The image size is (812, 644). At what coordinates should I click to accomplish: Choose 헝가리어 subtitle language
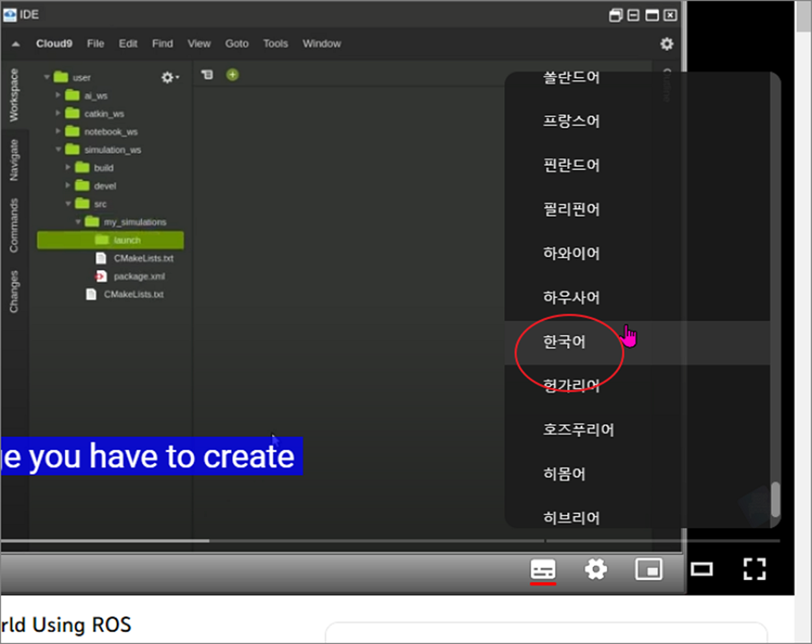coord(637,386)
